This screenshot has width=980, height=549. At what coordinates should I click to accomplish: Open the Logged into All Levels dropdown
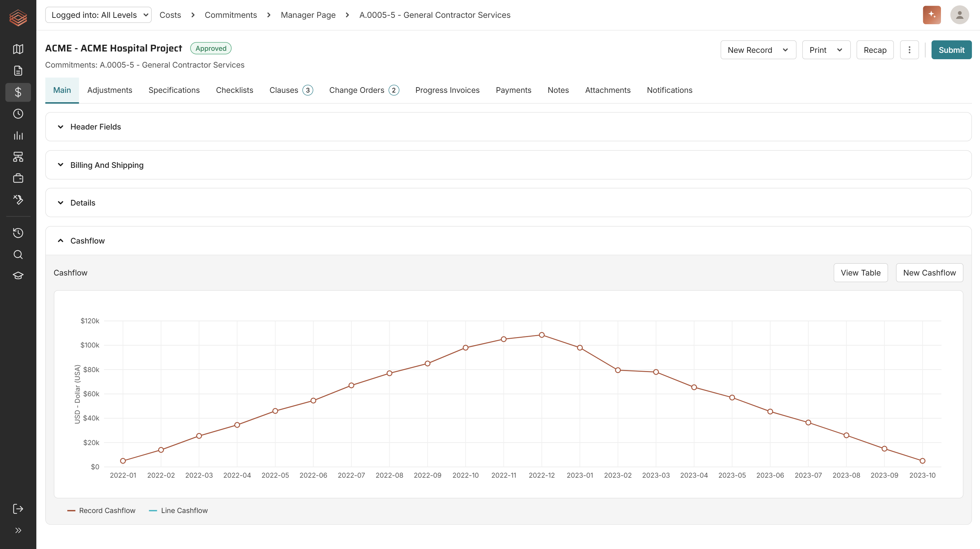[x=98, y=15]
